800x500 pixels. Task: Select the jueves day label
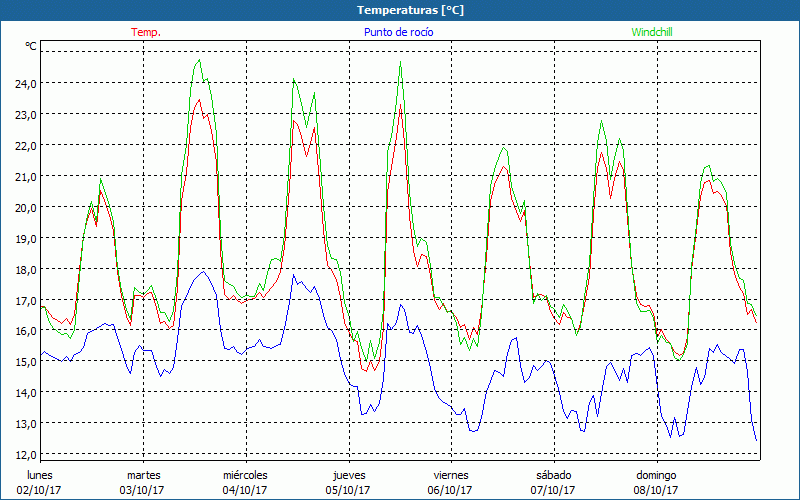tap(348, 475)
